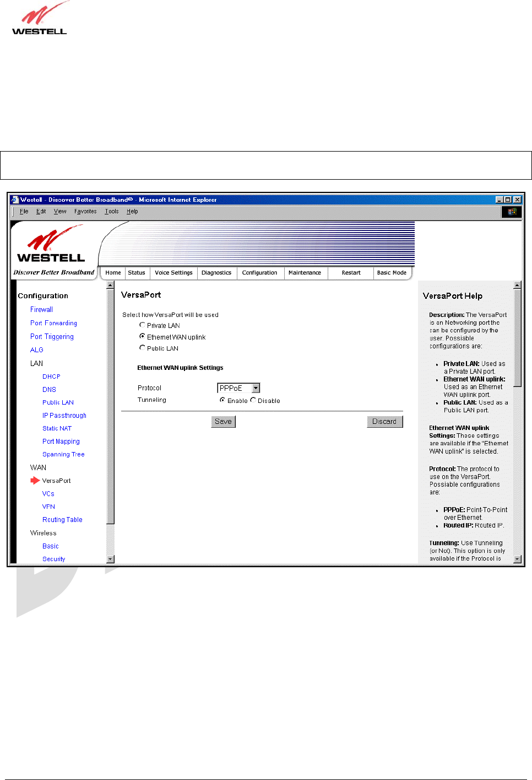532x780 pixels.
Task: Click the VersaPort Help heading
Action: (452, 296)
